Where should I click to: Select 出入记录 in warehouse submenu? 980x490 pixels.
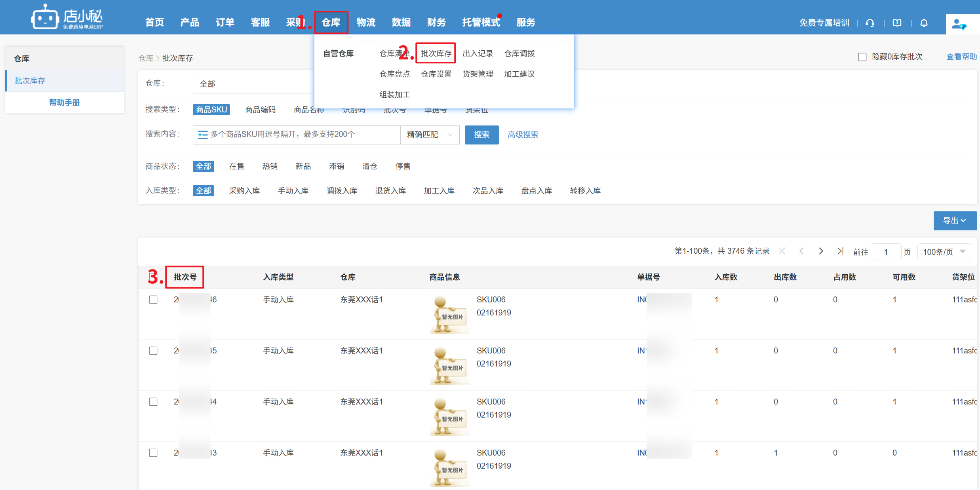(478, 53)
